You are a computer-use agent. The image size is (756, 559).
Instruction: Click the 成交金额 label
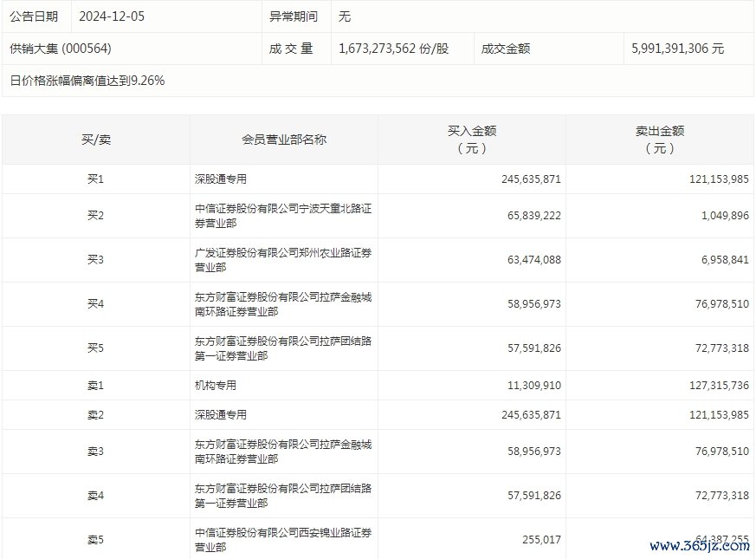point(505,49)
